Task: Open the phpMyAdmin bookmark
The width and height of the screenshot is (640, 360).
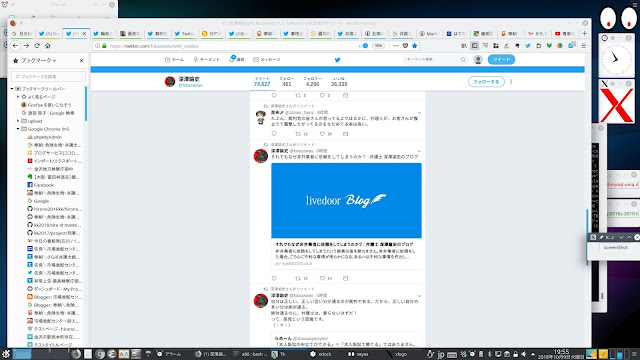Action: point(44,137)
